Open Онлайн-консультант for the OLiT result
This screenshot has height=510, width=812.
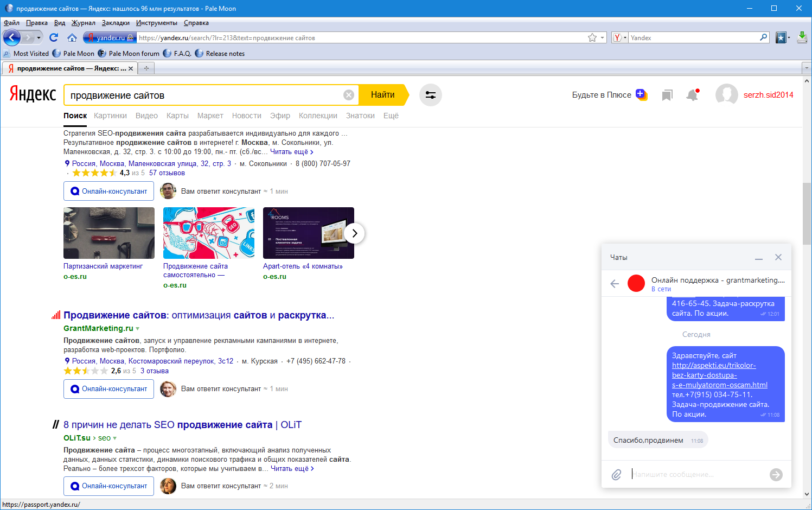click(108, 486)
